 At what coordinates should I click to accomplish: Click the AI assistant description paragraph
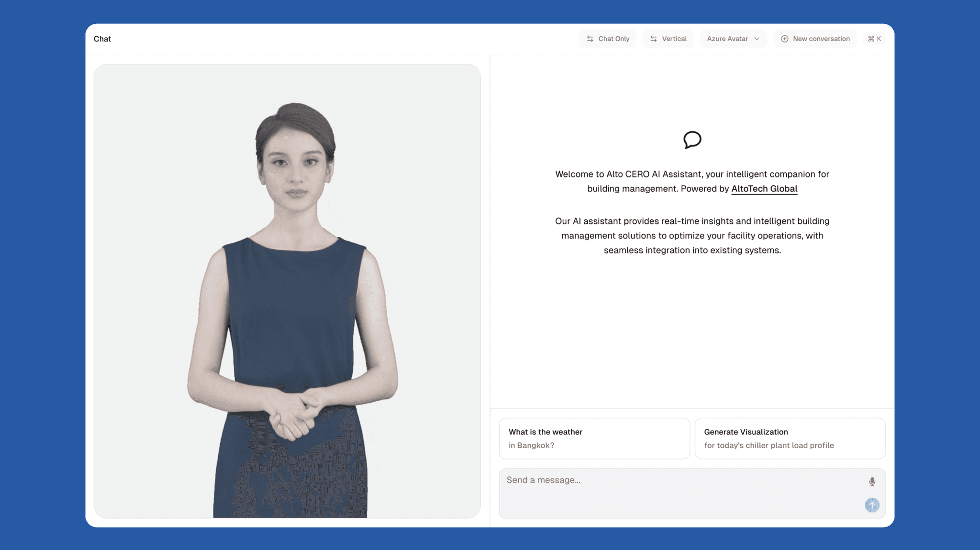[x=692, y=235]
